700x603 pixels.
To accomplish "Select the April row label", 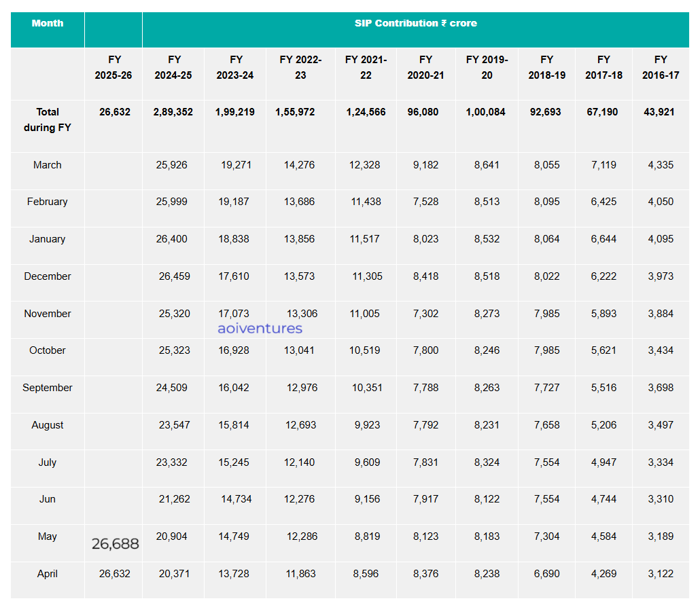I will pyautogui.click(x=48, y=574).
